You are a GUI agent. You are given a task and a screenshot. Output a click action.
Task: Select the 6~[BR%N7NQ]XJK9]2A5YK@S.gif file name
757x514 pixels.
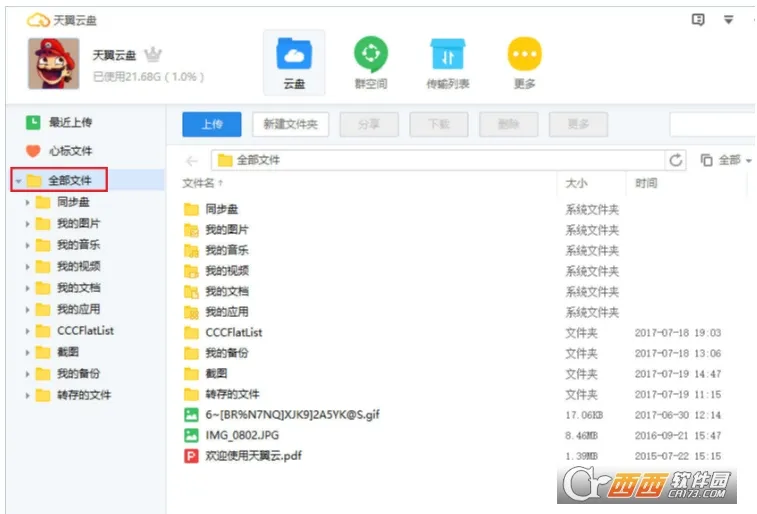293,415
